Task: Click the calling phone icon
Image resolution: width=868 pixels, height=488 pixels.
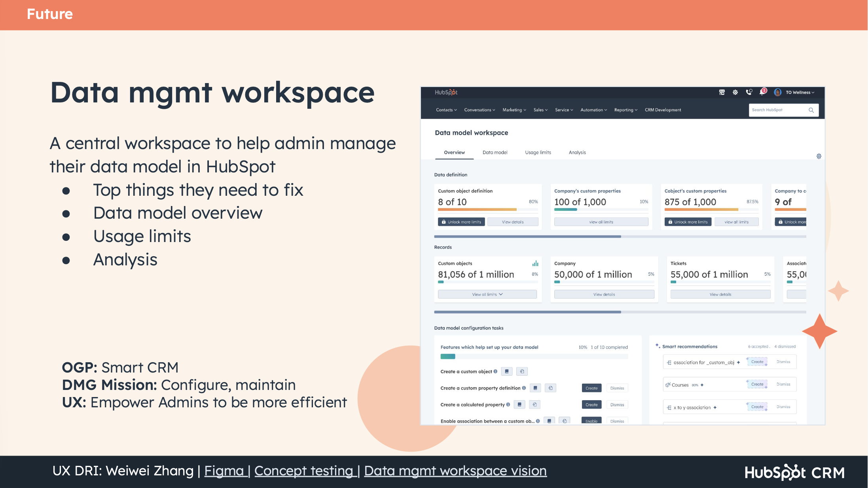Action: (749, 92)
